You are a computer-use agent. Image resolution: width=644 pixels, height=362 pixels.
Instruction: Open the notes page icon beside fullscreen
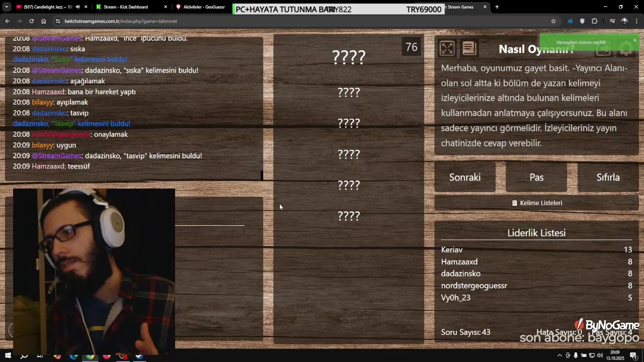[x=469, y=48]
